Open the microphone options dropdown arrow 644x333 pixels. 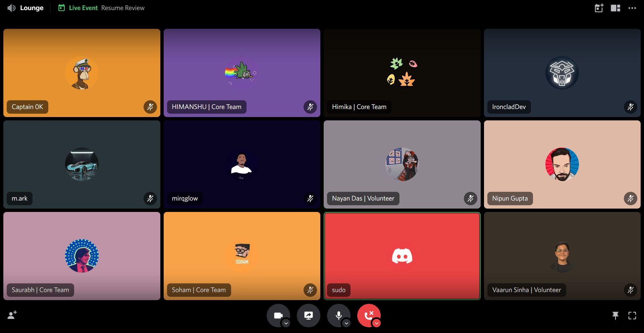point(346,323)
